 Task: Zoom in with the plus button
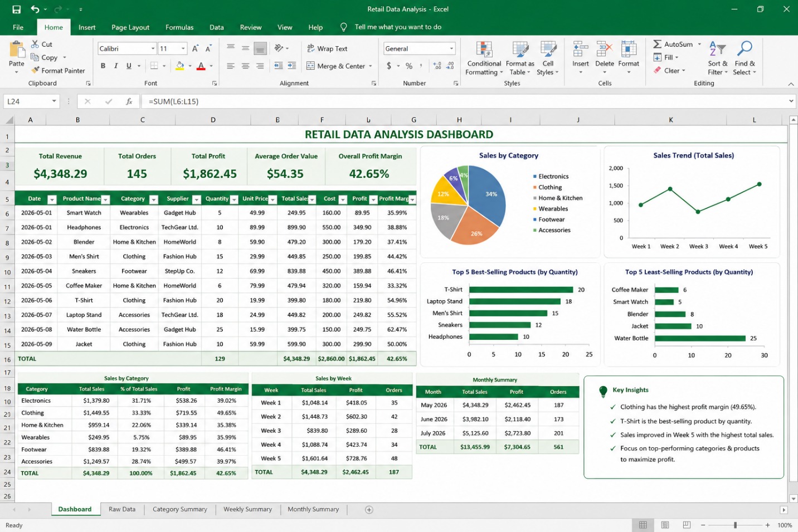(767, 525)
